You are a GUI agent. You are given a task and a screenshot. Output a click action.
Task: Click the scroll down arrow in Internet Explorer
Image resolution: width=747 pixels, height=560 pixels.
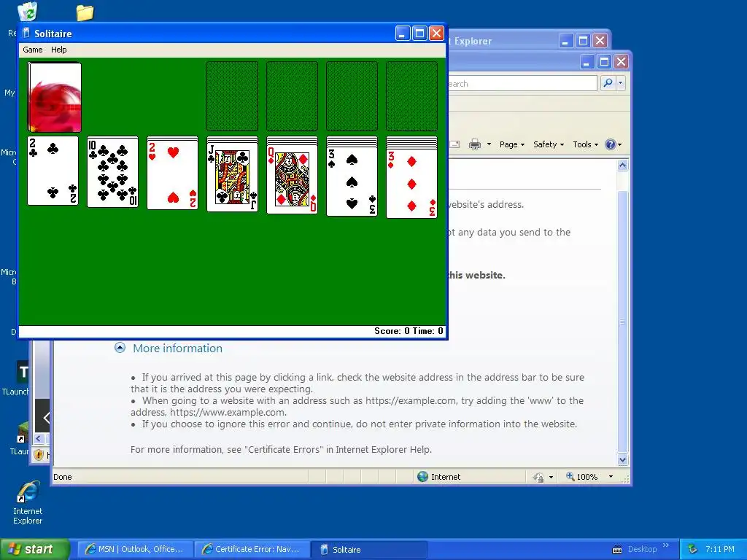click(x=623, y=460)
